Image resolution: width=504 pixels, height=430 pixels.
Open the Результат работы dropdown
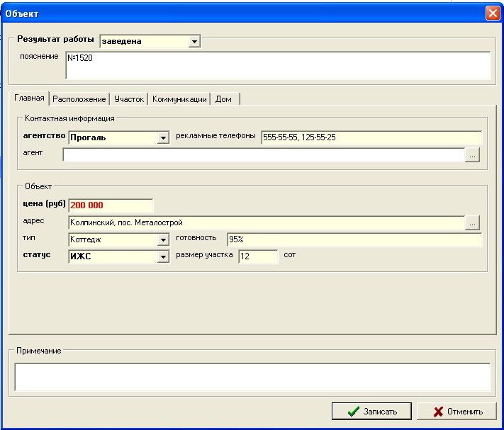[x=194, y=42]
